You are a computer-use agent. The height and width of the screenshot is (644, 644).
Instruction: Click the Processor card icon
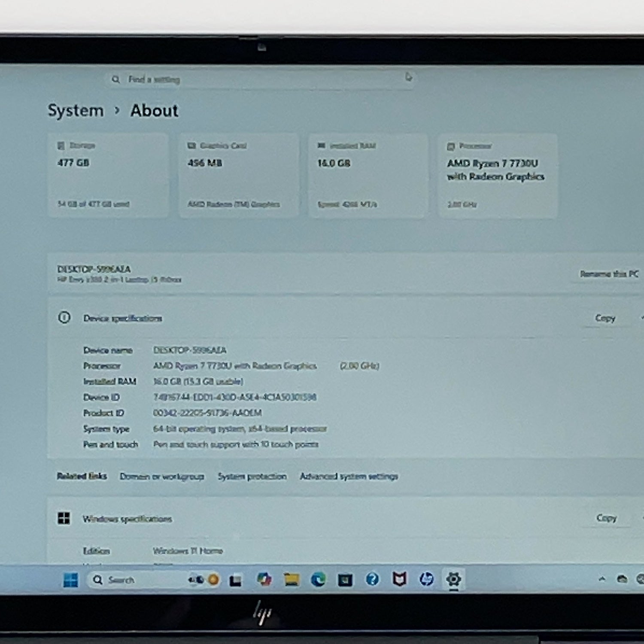pos(451,146)
